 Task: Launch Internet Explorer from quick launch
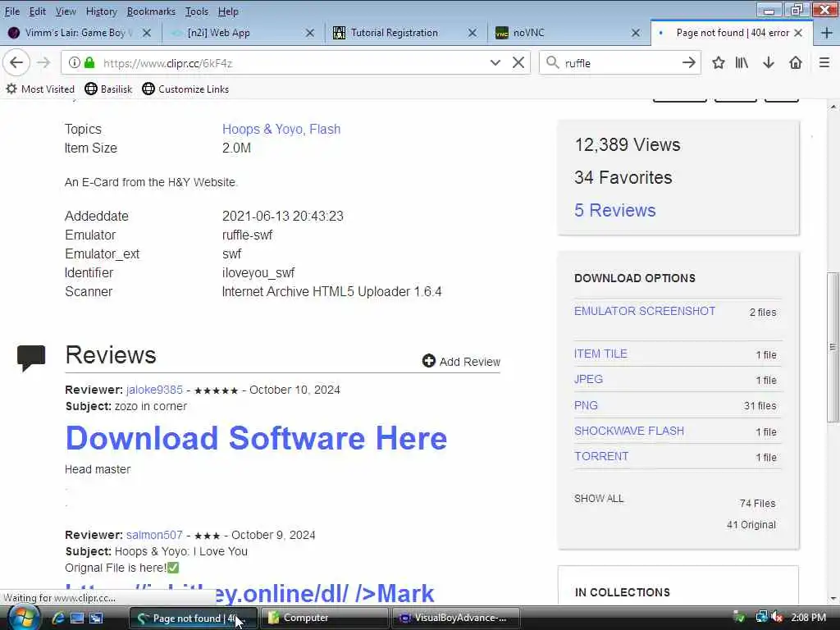(58, 618)
